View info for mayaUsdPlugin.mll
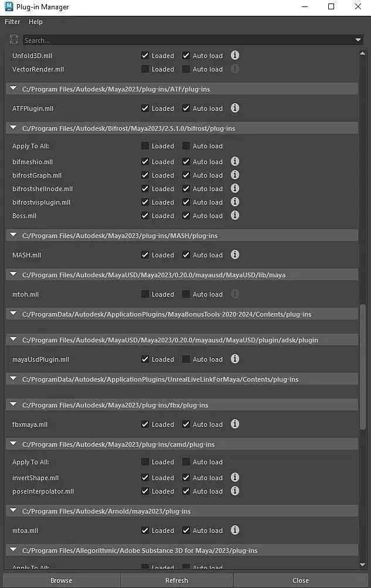371x588 pixels. 234,359
